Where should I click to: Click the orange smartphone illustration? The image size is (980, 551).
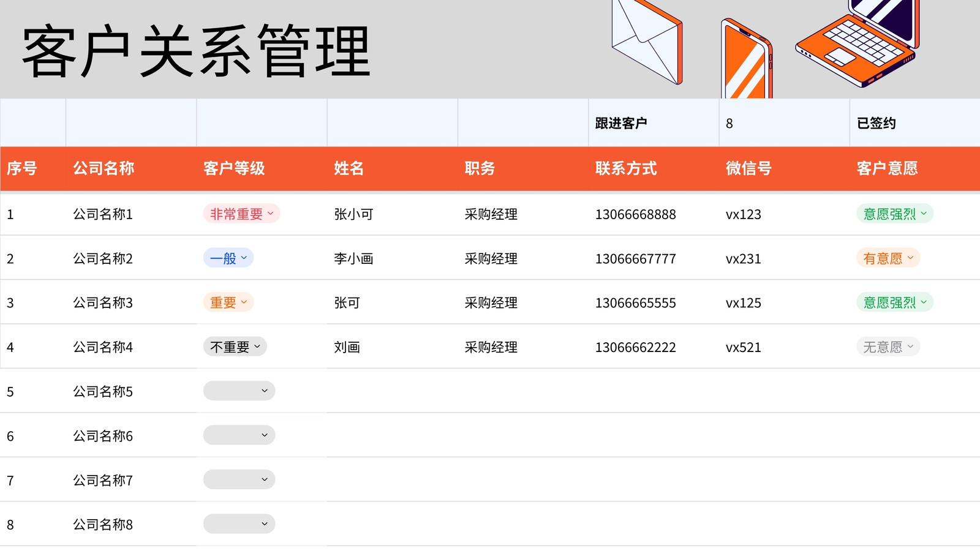tap(747, 59)
